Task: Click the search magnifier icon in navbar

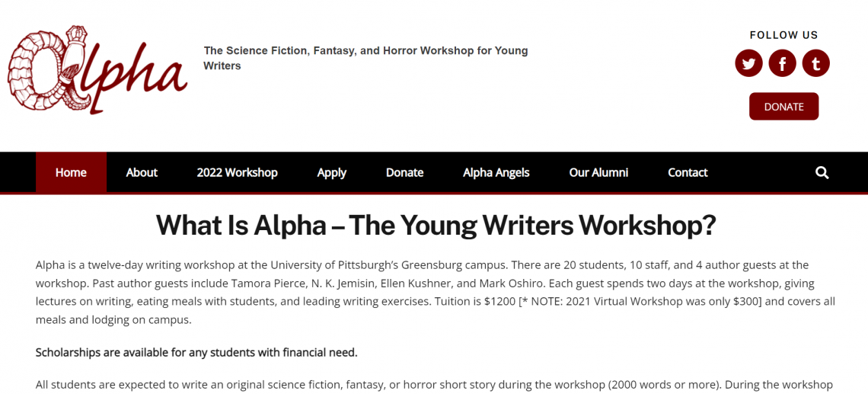Action: click(x=822, y=172)
